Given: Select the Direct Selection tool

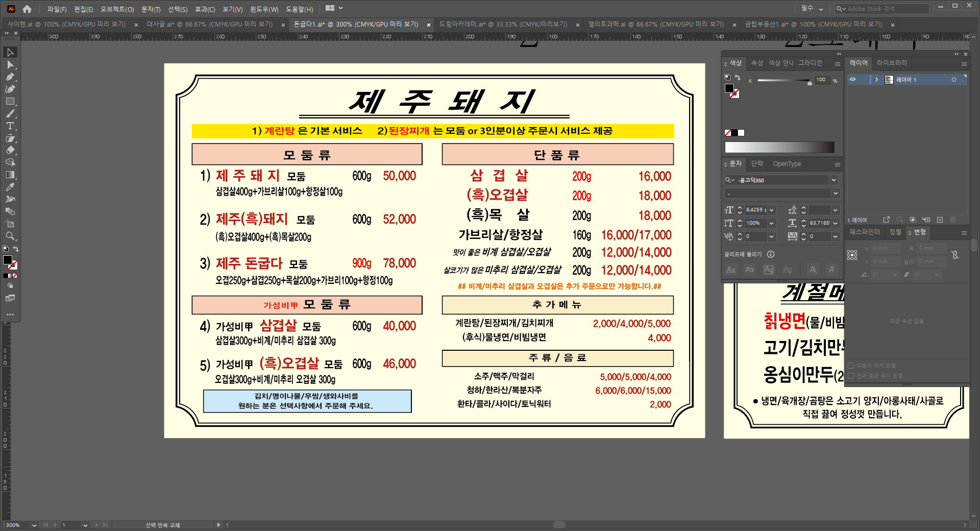Looking at the screenshot, I should pyautogui.click(x=10, y=65).
